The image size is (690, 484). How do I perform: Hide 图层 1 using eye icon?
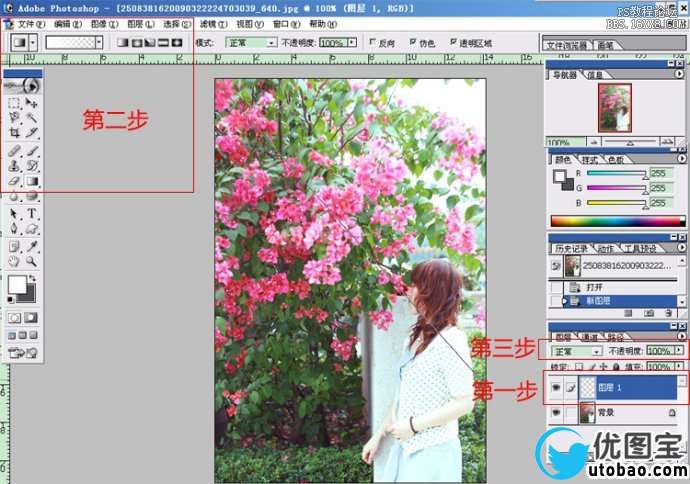[x=556, y=388]
